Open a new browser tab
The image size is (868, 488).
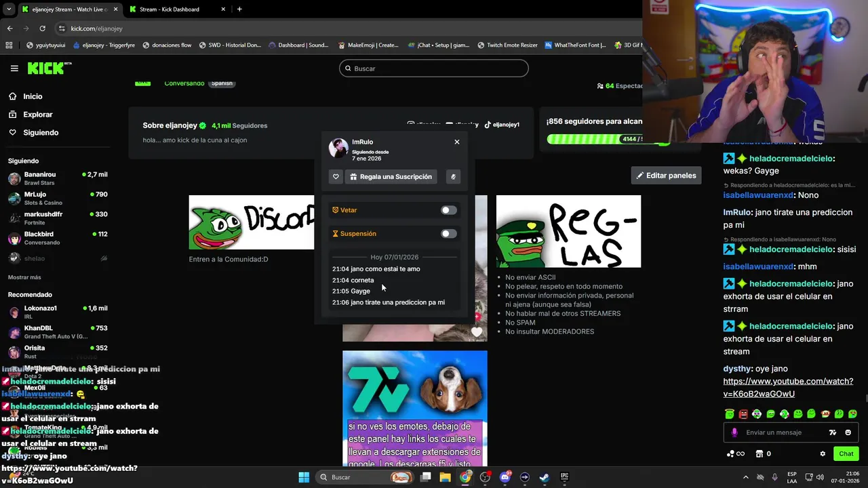tap(239, 9)
